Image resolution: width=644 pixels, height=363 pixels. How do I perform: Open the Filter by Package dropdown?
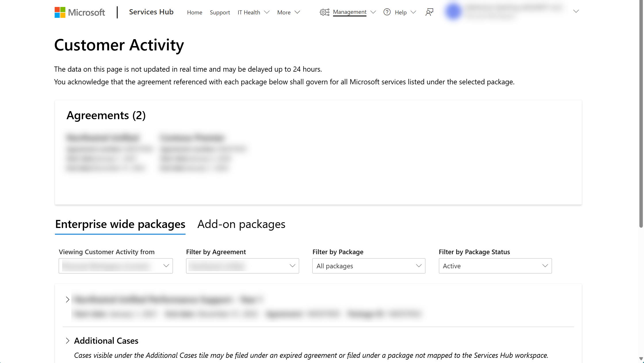tap(369, 266)
